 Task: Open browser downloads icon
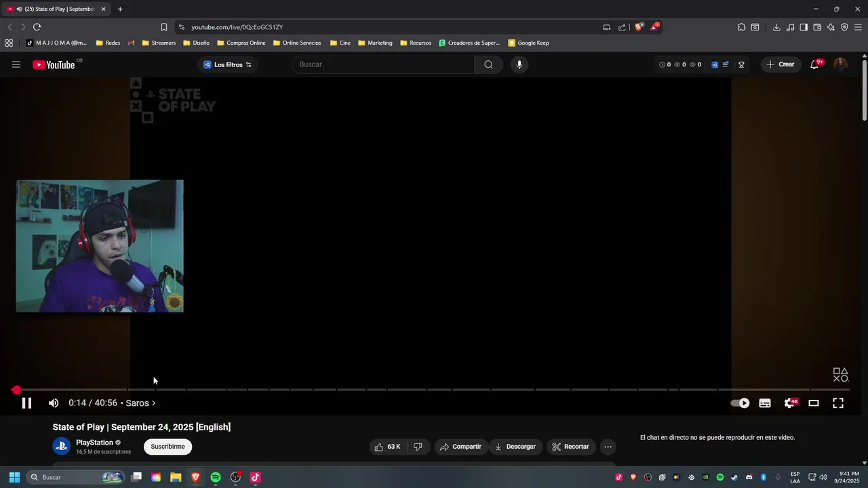[x=776, y=27]
